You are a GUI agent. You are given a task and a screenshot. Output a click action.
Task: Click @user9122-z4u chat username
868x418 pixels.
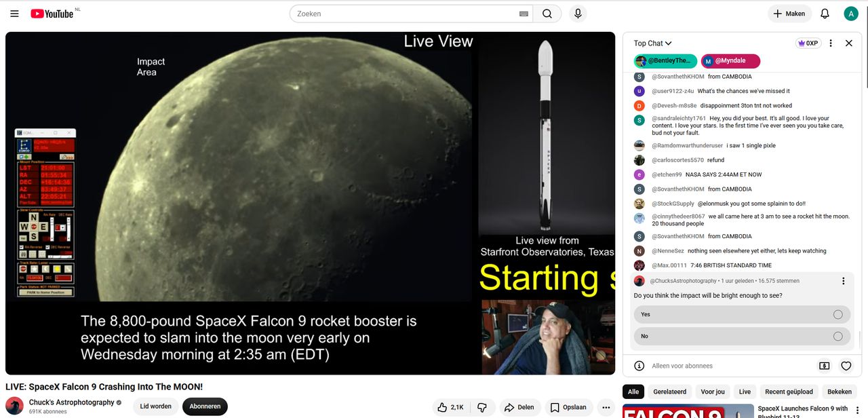click(673, 91)
